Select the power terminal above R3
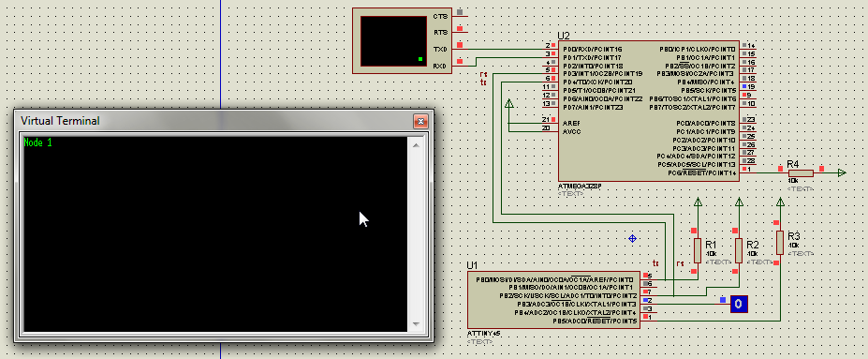This screenshot has width=868, height=359. click(781, 202)
